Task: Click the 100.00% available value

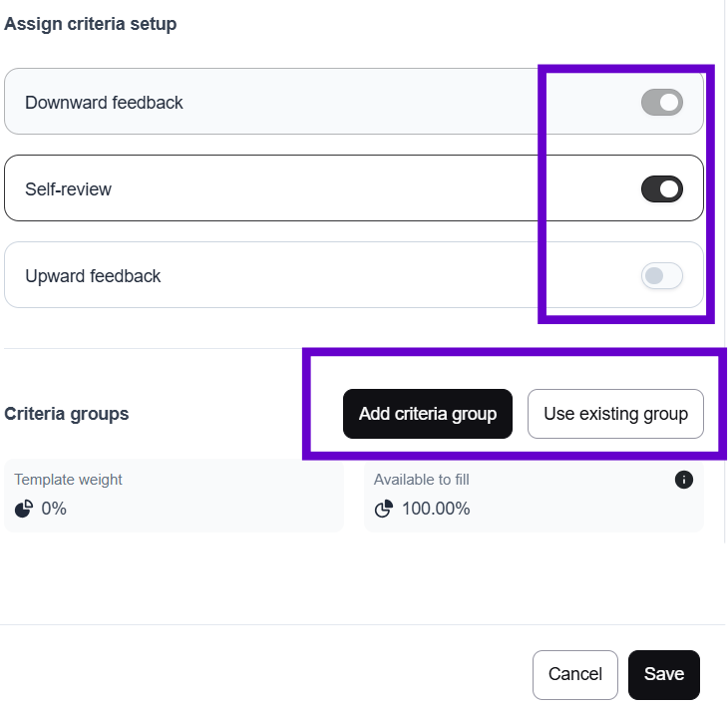Action: [x=436, y=509]
